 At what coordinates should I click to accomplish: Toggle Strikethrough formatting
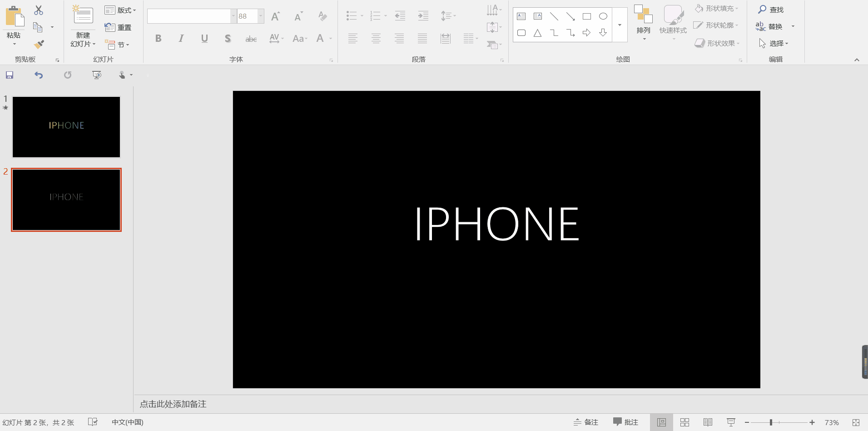[x=251, y=39]
